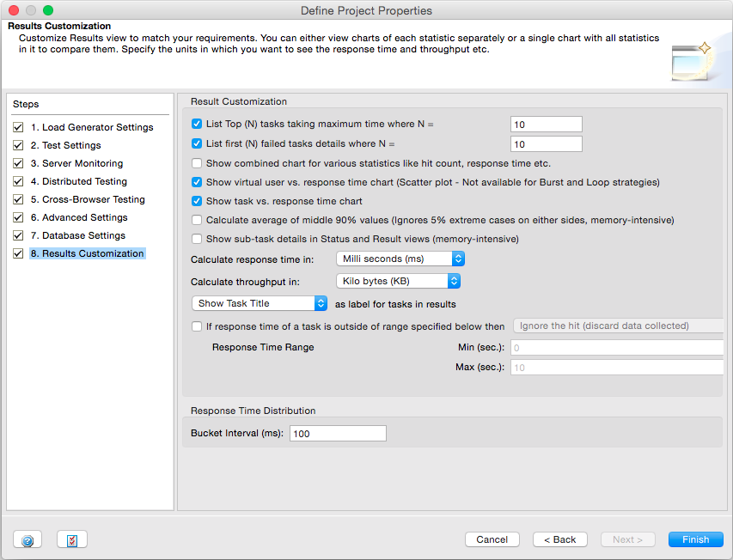This screenshot has width=733, height=560.
Task: Click the "Response Time Distribution" heading
Action: click(x=253, y=411)
